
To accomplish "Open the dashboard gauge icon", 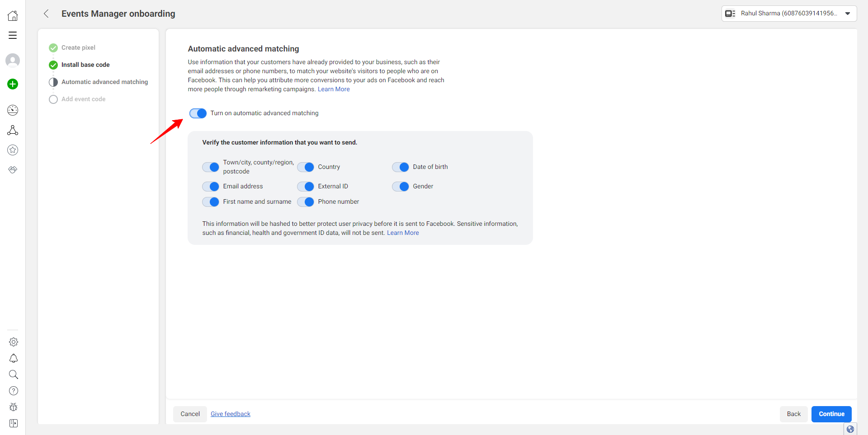I will pyautogui.click(x=13, y=110).
